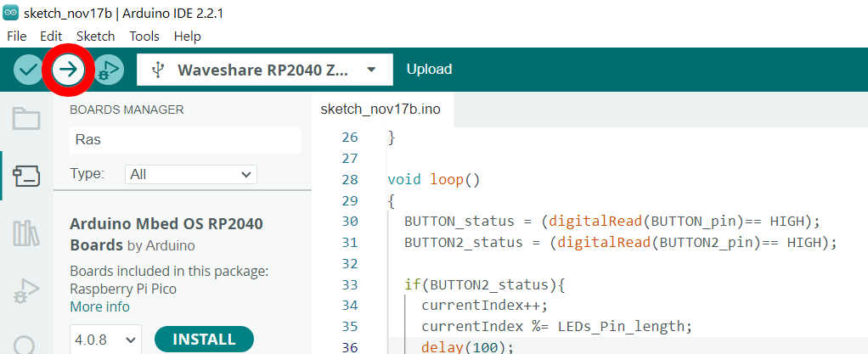Open the File menu

pos(17,37)
